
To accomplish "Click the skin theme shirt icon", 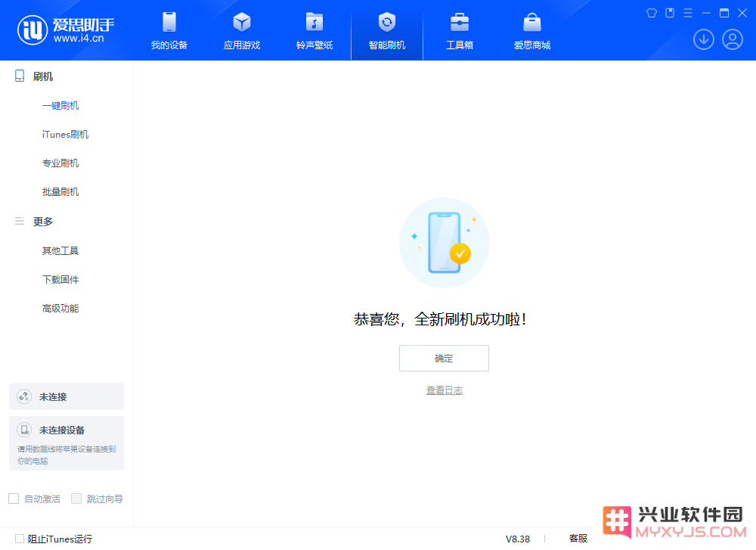I will tap(652, 13).
